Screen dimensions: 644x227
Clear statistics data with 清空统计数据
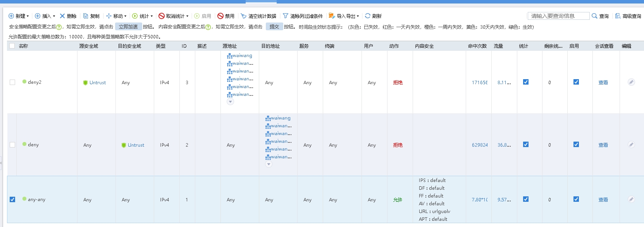(x=258, y=16)
